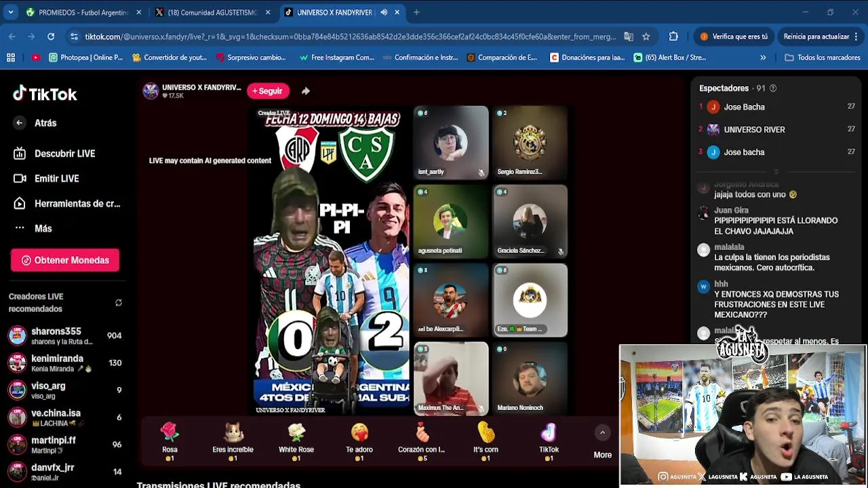Click Verifica que eres tú profile chip
This screenshot has height=488, width=868.
point(734,37)
